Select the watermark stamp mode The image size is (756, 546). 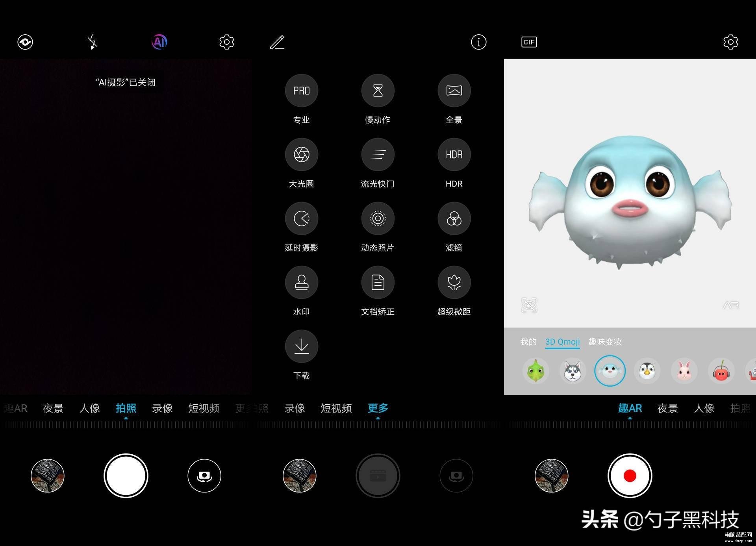point(302,282)
